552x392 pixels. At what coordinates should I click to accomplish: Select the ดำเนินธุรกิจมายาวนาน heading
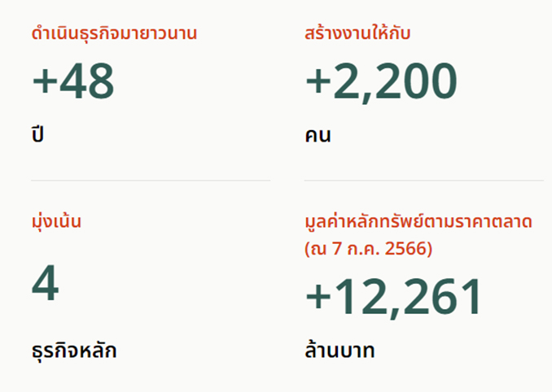114,33
